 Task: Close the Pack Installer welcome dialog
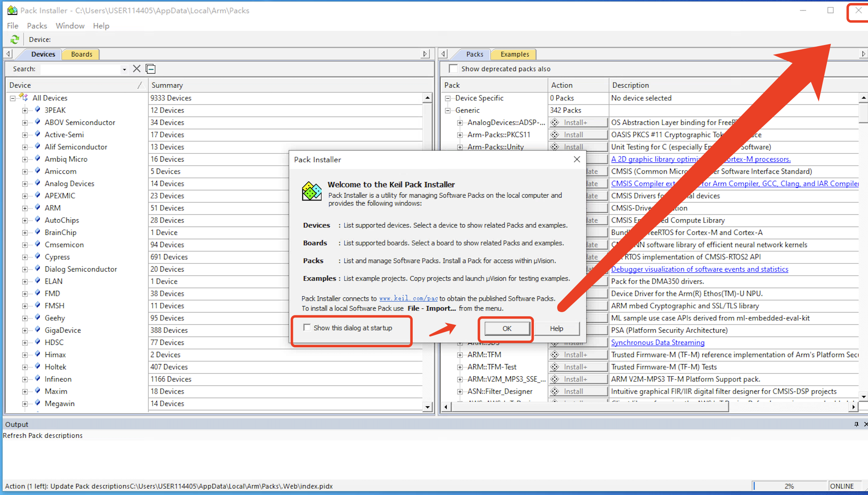pyautogui.click(x=577, y=160)
